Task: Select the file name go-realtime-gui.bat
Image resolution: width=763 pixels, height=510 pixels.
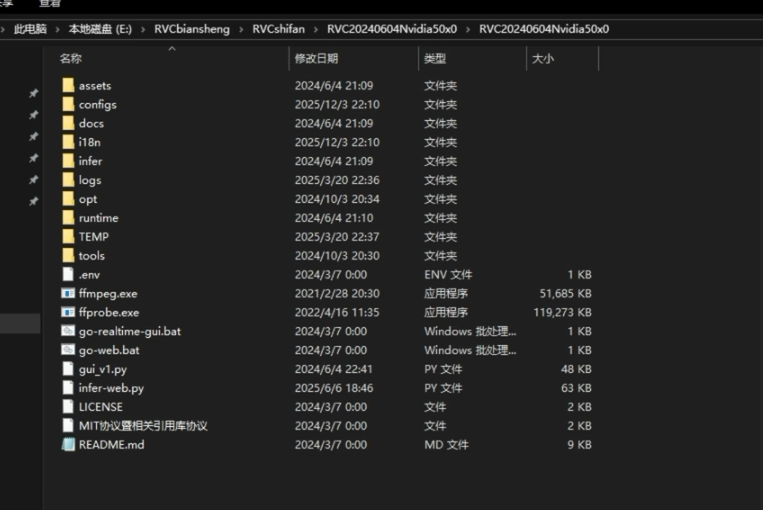Action: [130, 331]
